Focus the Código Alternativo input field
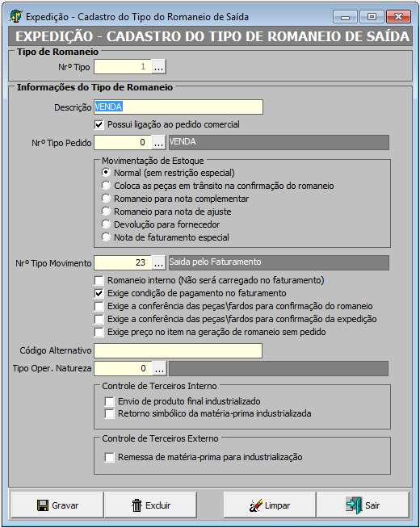The height and width of the screenshot is (528, 420). click(178, 350)
